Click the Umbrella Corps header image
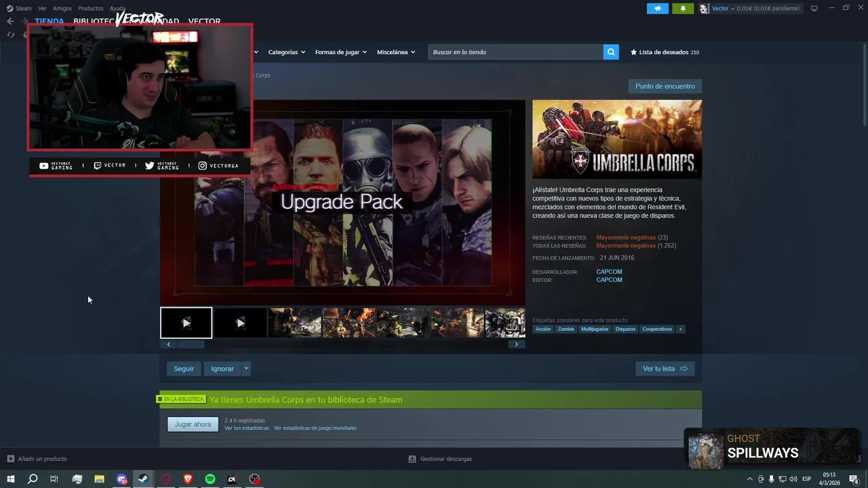868x488 pixels. coord(617,140)
